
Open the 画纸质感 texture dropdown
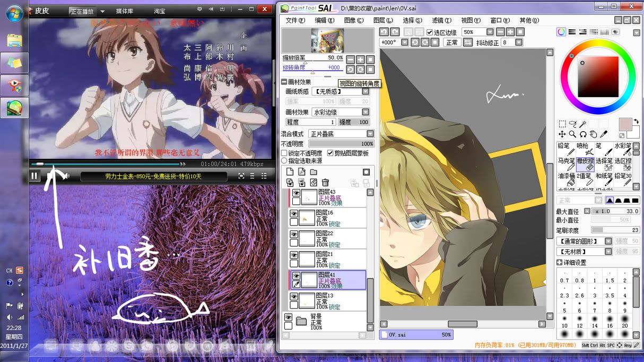tap(365, 92)
